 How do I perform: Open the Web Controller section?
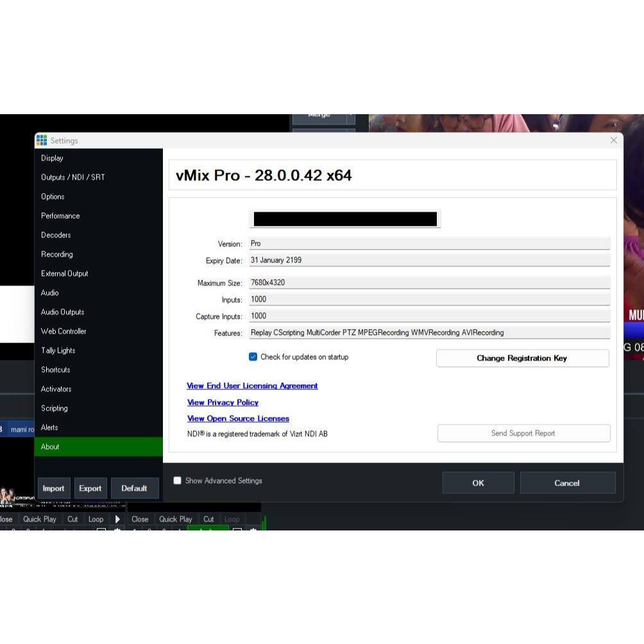point(99,332)
